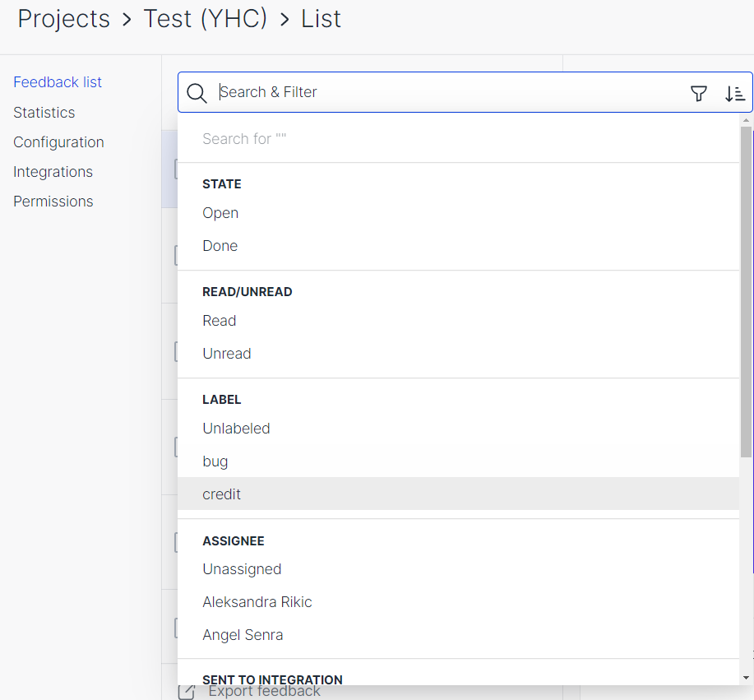Click the scrollbar down arrow
This screenshot has height=700, width=754.
coord(746,679)
